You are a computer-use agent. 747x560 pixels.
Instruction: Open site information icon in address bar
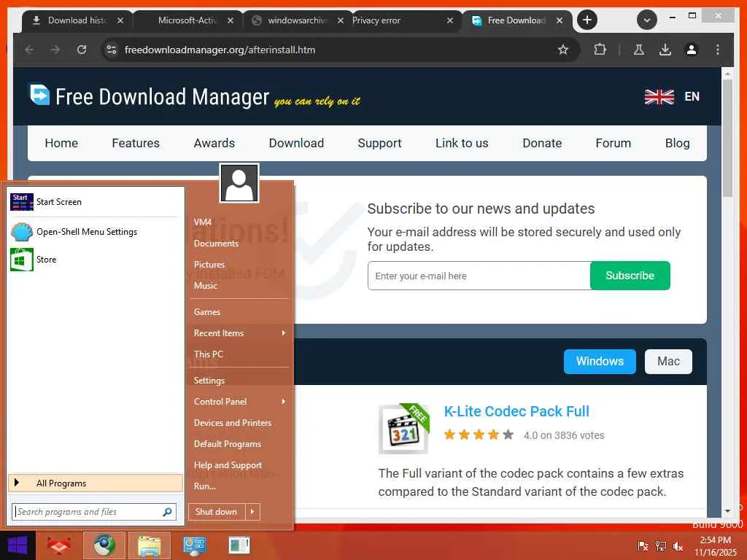112,50
